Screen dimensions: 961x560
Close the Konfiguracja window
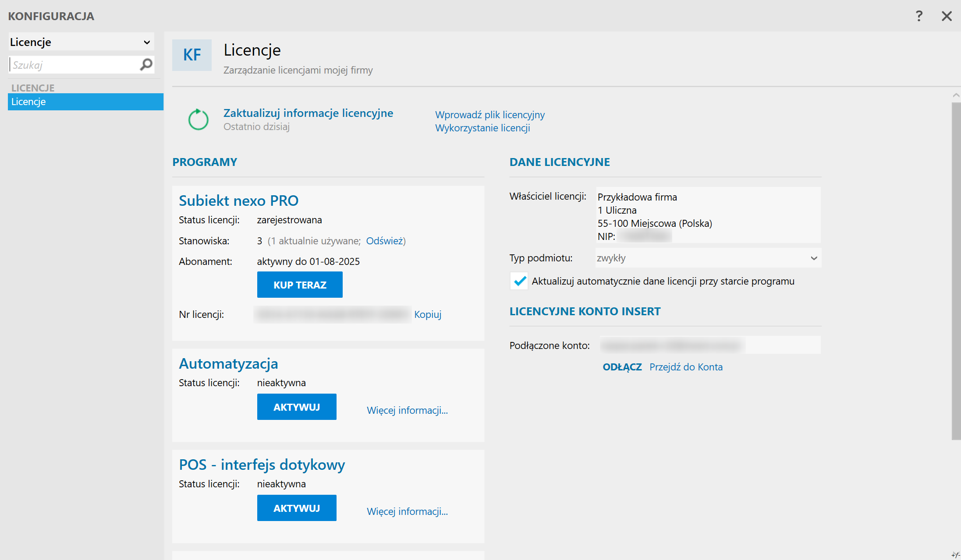[x=947, y=16]
